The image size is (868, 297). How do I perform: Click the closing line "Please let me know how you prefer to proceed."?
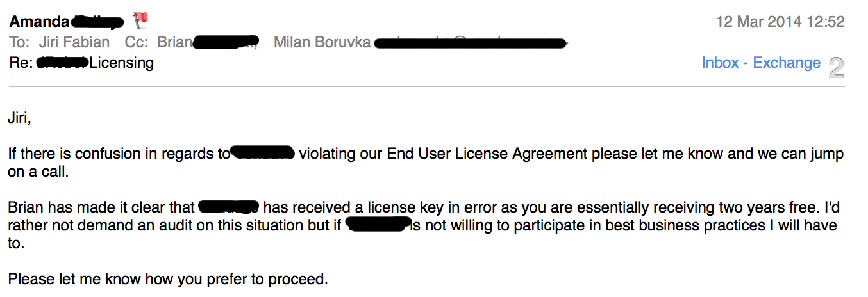[168, 280]
